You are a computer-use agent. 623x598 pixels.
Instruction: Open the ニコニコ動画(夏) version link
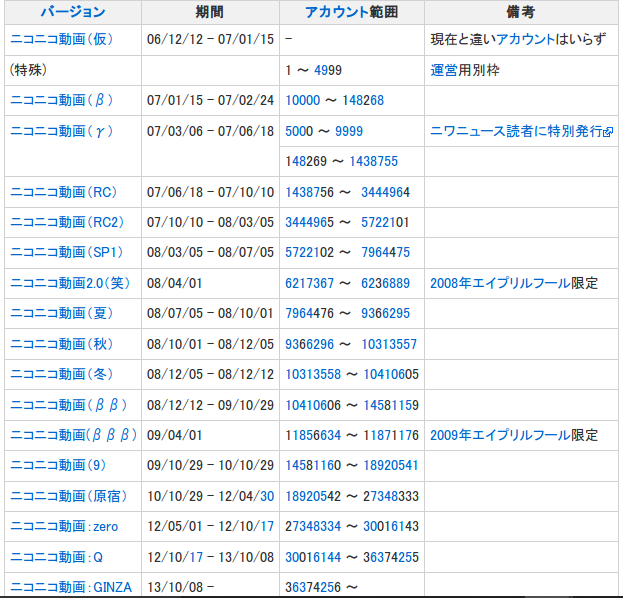[62, 313]
